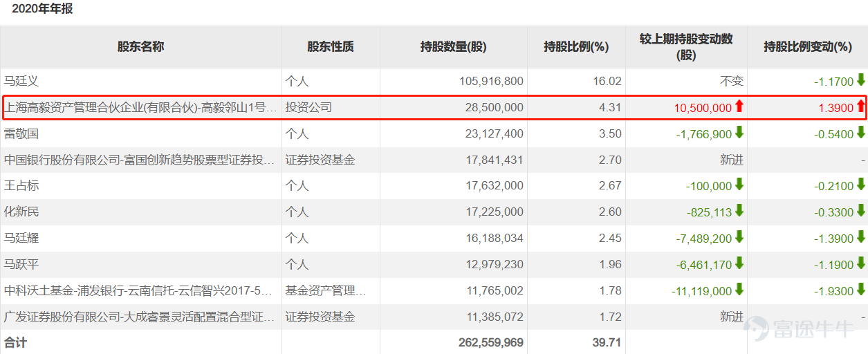Select shareholder name 雷敬国
Image resolution: width=868 pixels, height=354 pixels.
pyautogui.click(x=21, y=133)
